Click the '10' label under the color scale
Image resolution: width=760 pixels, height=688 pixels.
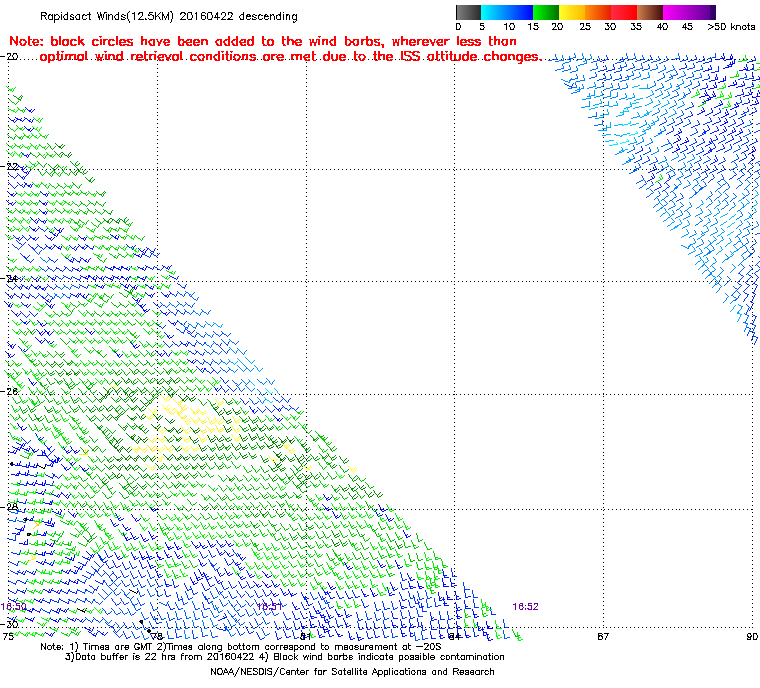pyautogui.click(x=509, y=27)
